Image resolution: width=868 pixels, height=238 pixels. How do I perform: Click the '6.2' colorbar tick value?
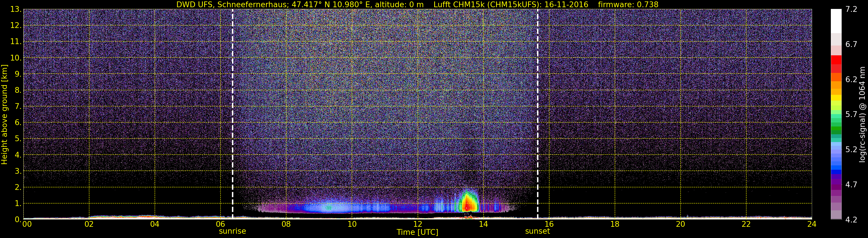coord(851,80)
